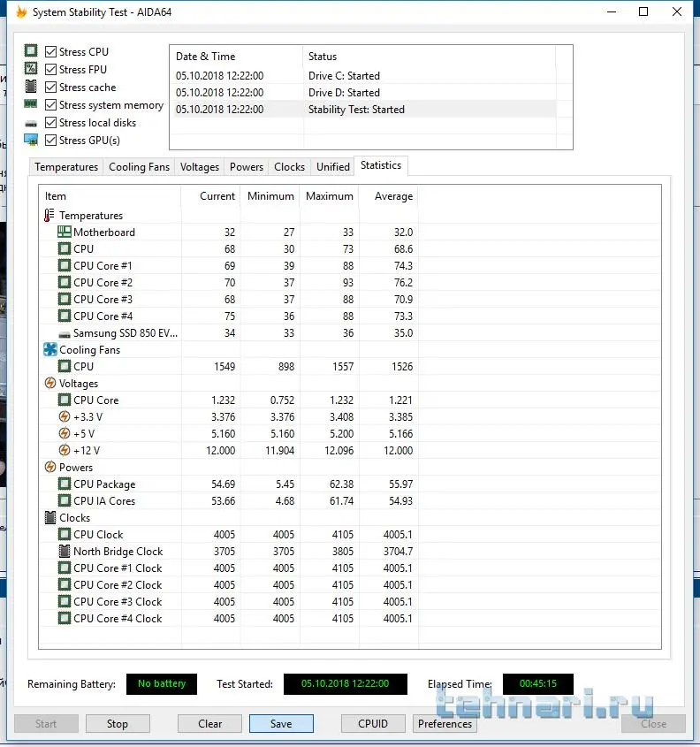Image resolution: width=700 pixels, height=747 pixels.
Task: Select the 'Drive C: Started' log entry
Action: click(x=365, y=76)
